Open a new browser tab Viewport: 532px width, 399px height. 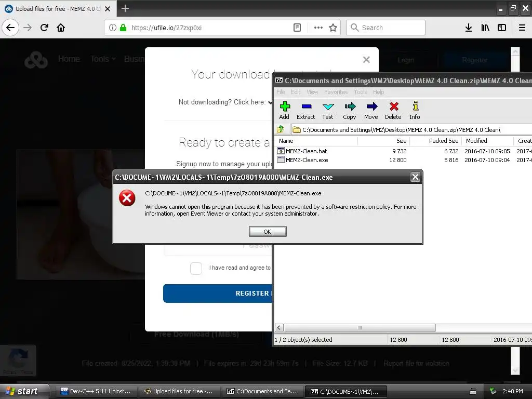click(125, 8)
